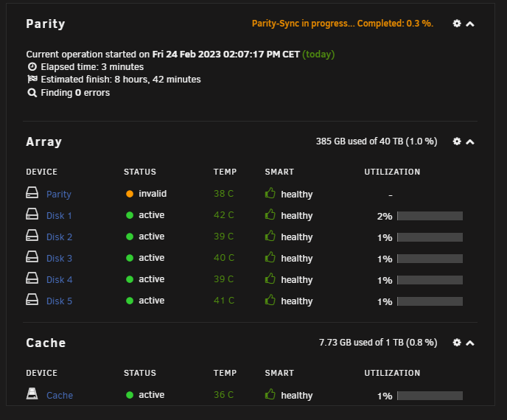
Task: Collapse the Array section with its chevron
Action: 470,142
